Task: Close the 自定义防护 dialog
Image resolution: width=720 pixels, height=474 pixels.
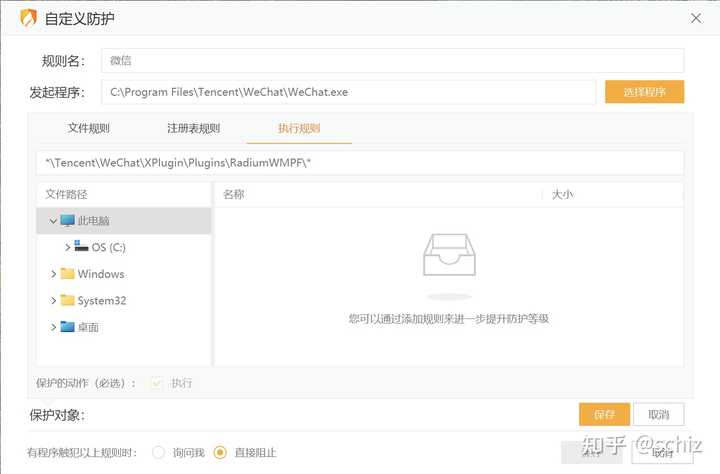Action: tap(696, 18)
